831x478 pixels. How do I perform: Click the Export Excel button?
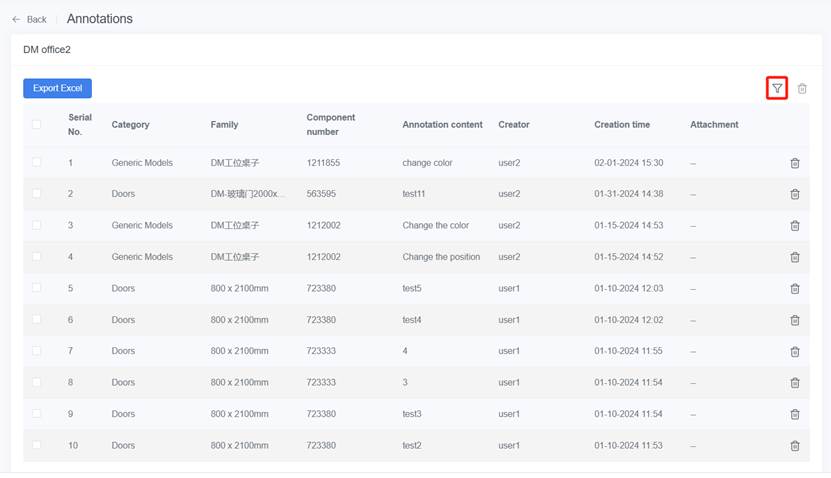coord(57,88)
